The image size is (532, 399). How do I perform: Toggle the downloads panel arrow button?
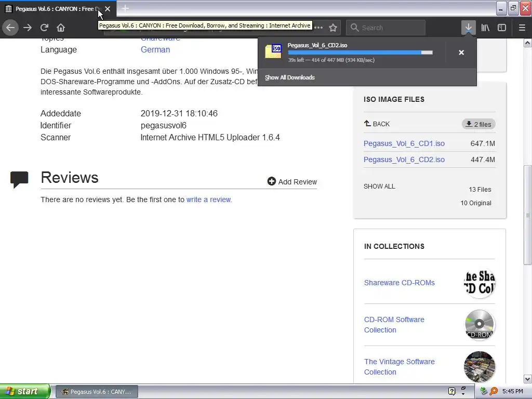468,28
